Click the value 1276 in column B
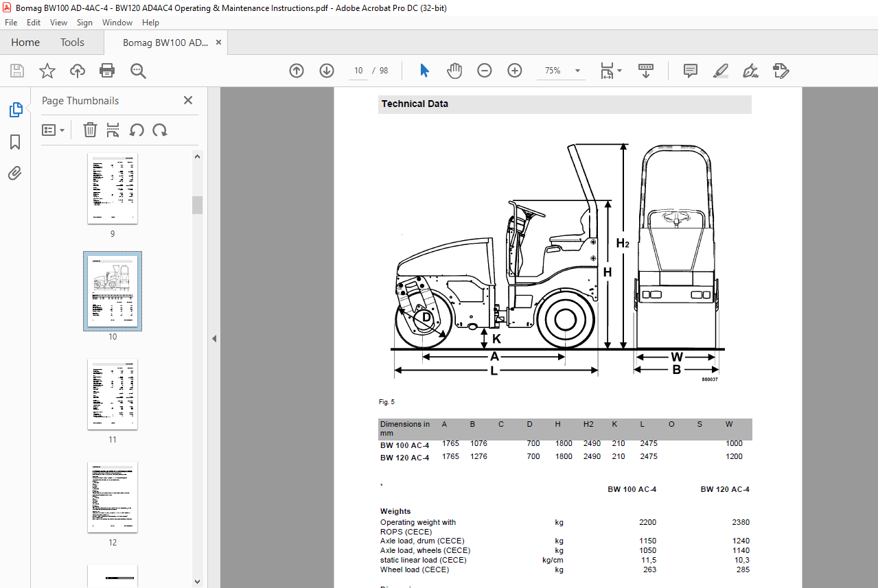This screenshot has width=878, height=588. pos(478,456)
